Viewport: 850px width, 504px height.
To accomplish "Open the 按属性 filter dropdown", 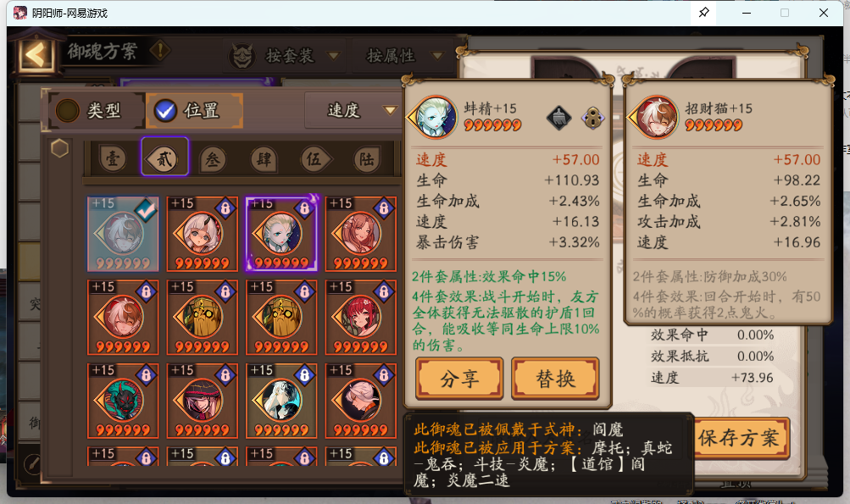I will pyautogui.click(x=403, y=55).
